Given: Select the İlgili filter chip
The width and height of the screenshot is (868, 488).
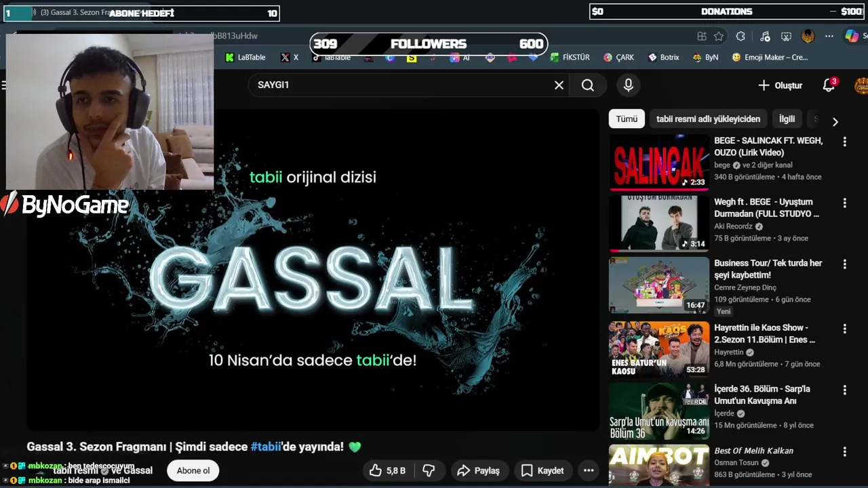Looking at the screenshot, I should coord(787,119).
